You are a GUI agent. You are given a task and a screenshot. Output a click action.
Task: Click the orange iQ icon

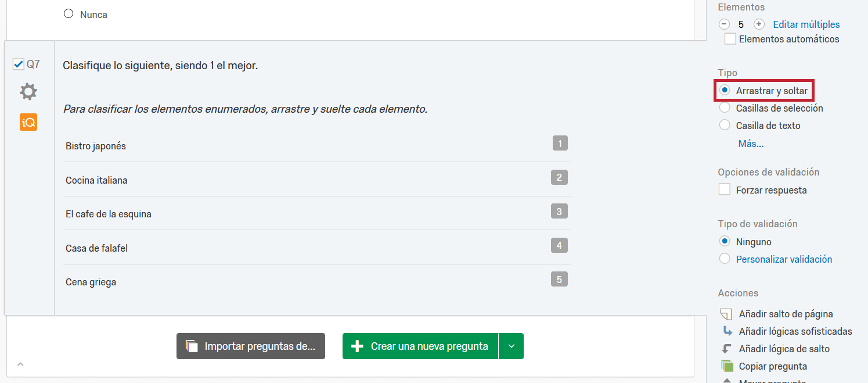click(x=28, y=122)
